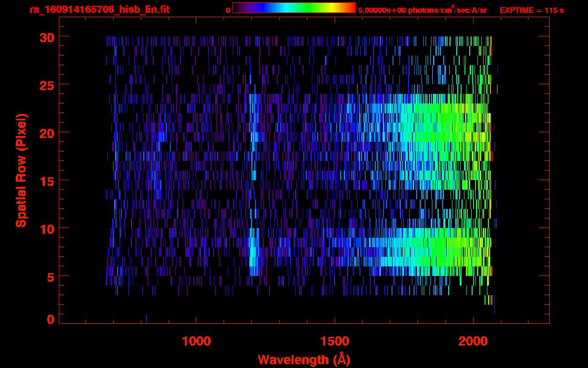The height and width of the screenshot is (368, 588).
Task: Click the x-axis tick label 2000
Action: pos(473,341)
